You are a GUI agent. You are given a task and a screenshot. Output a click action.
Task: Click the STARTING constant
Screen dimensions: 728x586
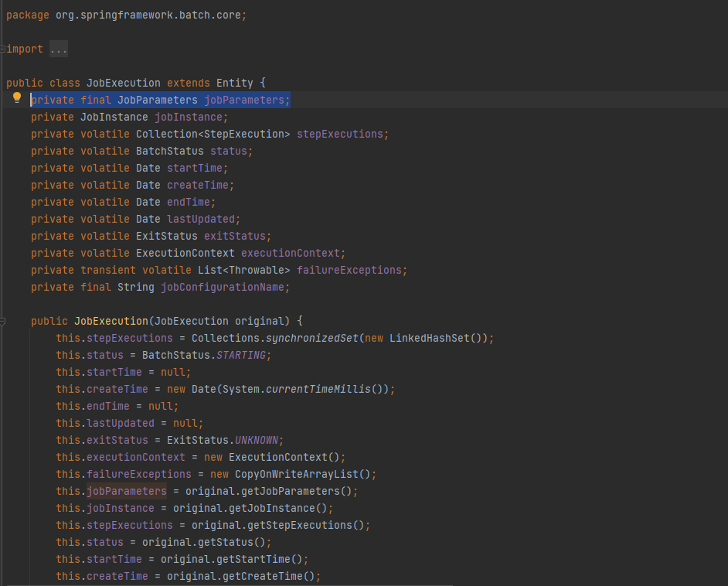tap(241, 356)
